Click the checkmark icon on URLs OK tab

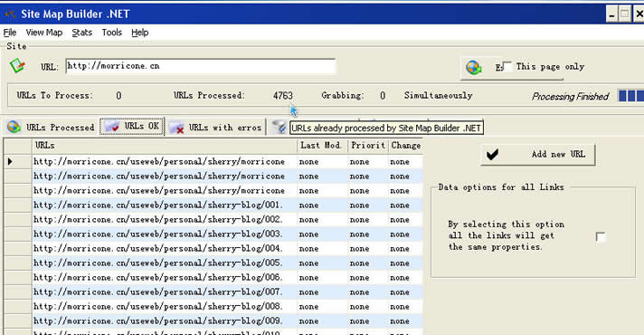click(x=112, y=126)
